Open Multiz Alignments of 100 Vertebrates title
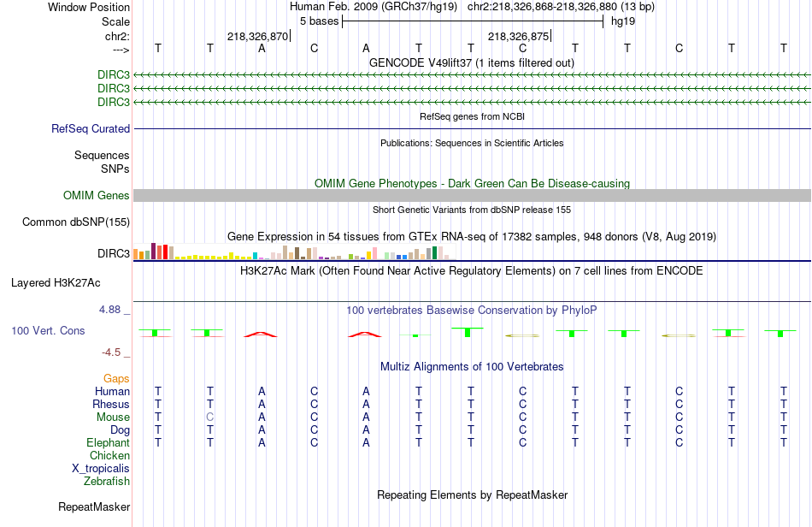The image size is (812, 527). [x=471, y=367]
